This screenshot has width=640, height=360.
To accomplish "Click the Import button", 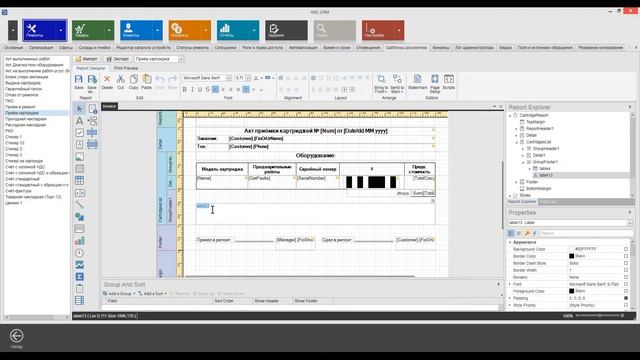I will point(86,59).
